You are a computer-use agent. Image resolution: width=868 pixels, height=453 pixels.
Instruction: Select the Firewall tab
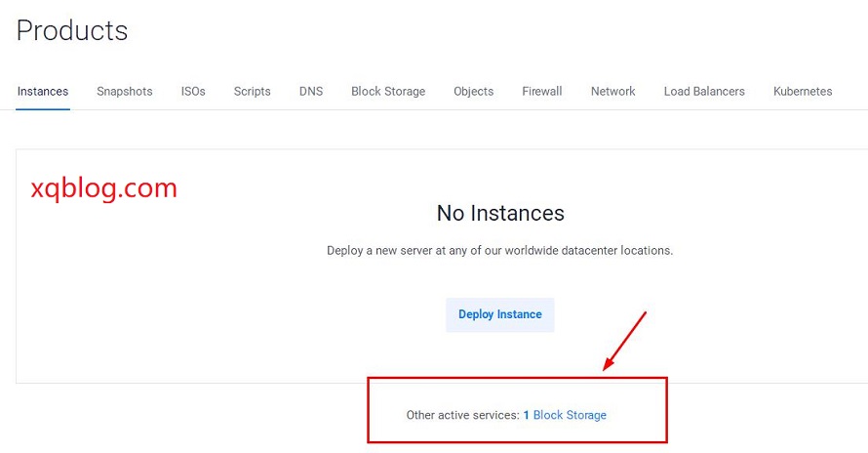pyautogui.click(x=542, y=92)
